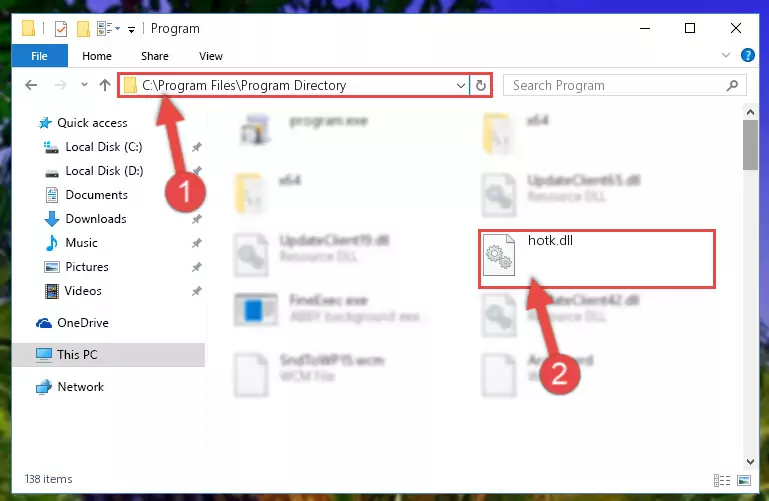Click the Videos film strip icon
The image size is (769, 501).
(51, 291)
